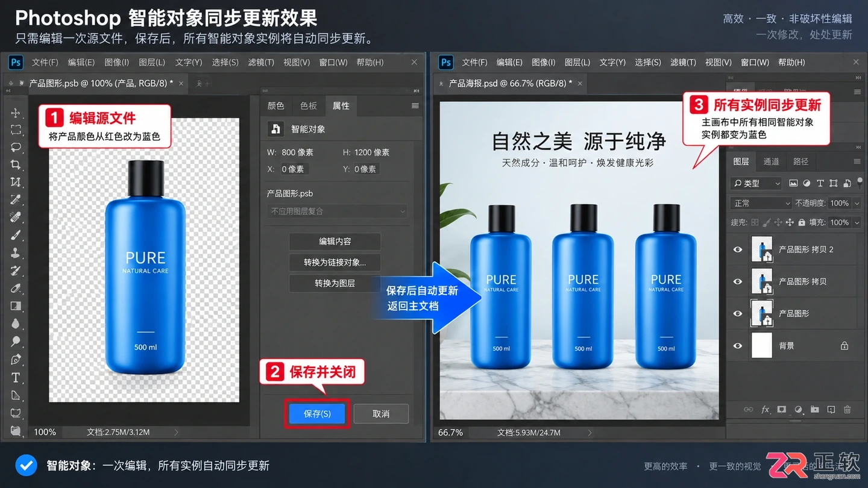Image resolution: width=868 pixels, height=488 pixels.
Task: Open the 不应用图层复合 dropdown
Action: pos(338,211)
